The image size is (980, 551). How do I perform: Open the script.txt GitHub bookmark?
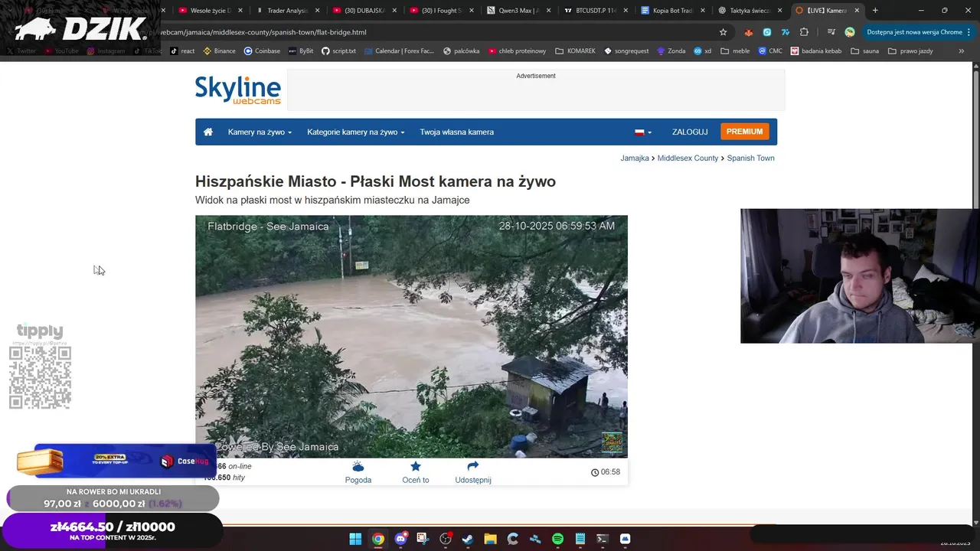[x=338, y=51]
